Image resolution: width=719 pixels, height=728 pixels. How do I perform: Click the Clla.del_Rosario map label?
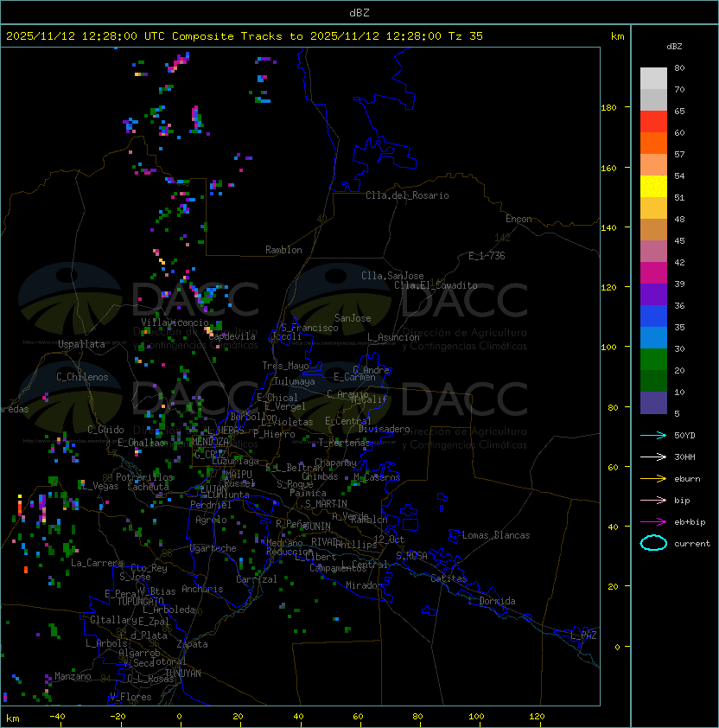[x=407, y=195]
